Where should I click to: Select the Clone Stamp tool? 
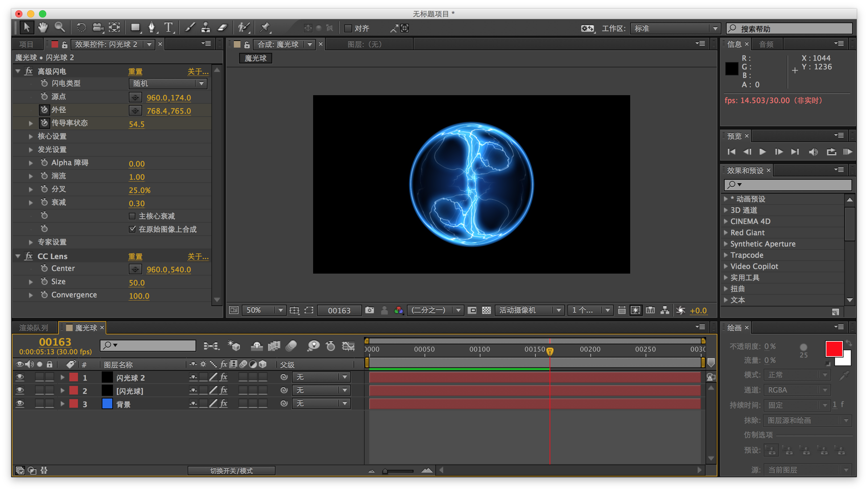click(x=206, y=27)
